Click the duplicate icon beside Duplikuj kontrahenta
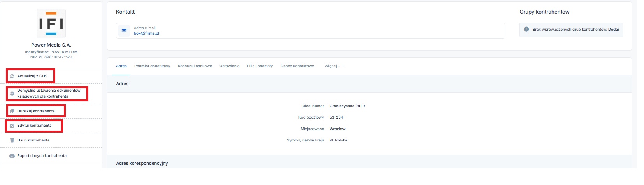Screen dimensions: 644x185 click(x=12, y=111)
